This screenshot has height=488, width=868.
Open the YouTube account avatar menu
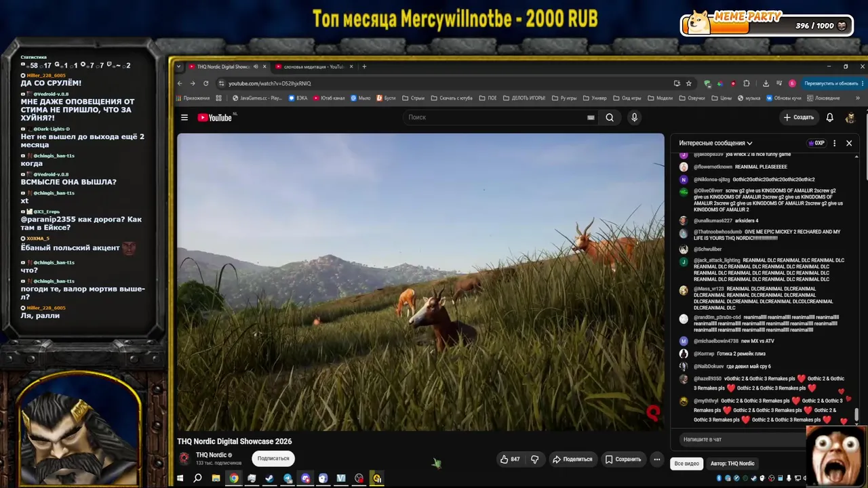click(x=850, y=117)
